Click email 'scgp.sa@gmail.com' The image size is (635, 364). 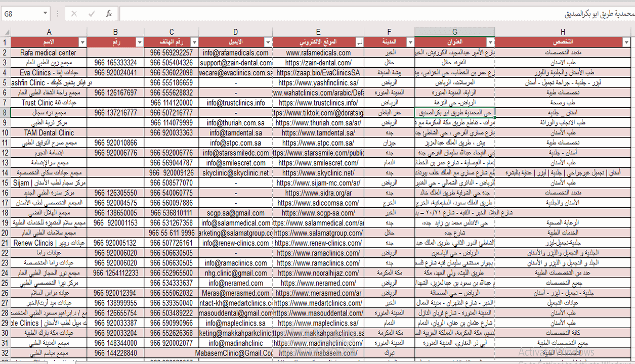[x=236, y=213]
